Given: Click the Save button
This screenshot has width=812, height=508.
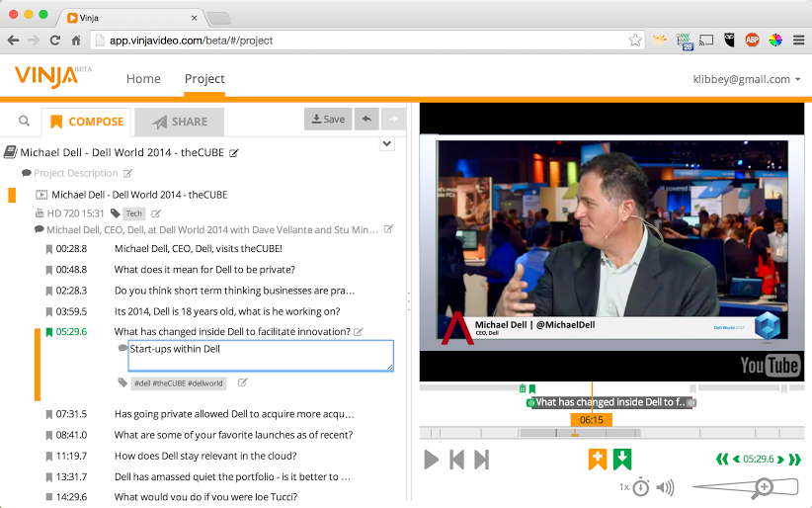Looking at the screenshot, I should [328, 120].
